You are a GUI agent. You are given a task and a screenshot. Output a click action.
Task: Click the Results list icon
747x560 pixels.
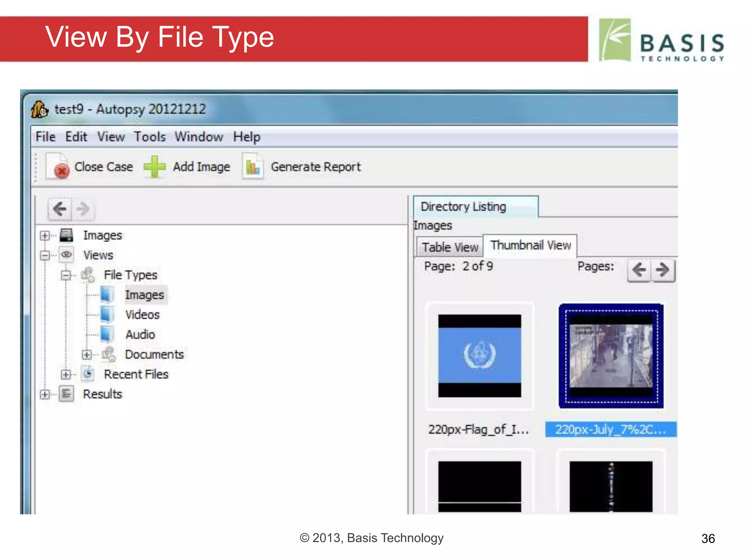point(67,394)
